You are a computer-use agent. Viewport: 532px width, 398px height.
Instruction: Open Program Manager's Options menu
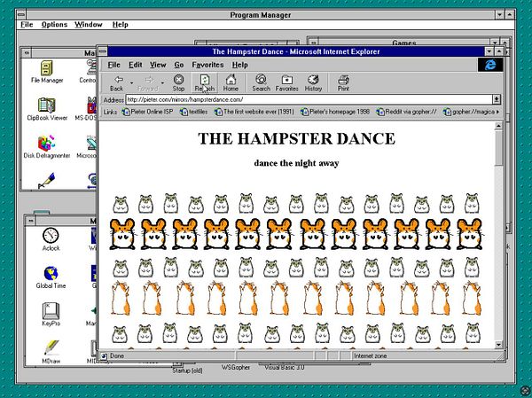tap(54, 25)
